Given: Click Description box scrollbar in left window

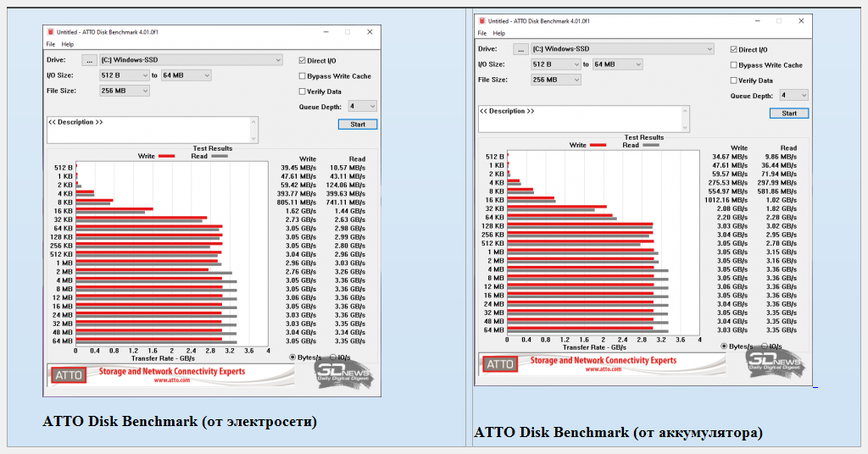Looking at the screenshot, I should click(x=254, y=130).
